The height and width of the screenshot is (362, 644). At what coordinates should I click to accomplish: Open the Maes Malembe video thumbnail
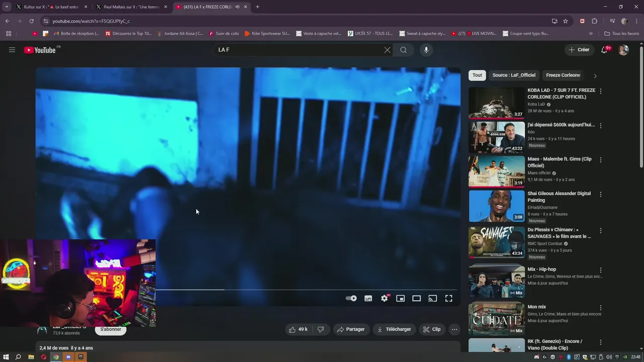[497, 171]
